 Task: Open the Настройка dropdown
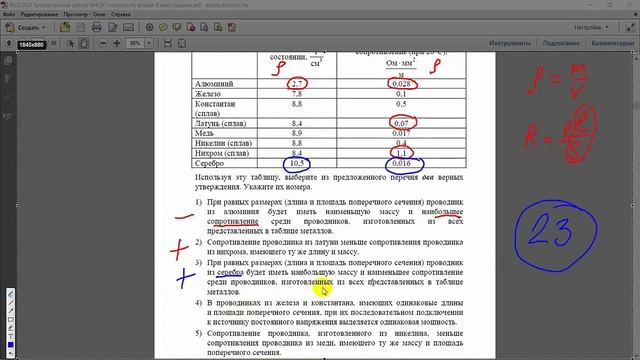(x=591, y=27)
